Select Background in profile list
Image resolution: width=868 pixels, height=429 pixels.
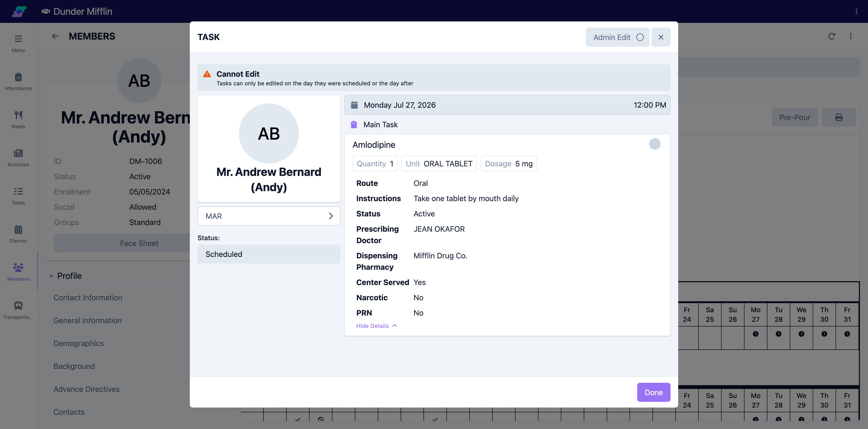[x=74, y=366]
